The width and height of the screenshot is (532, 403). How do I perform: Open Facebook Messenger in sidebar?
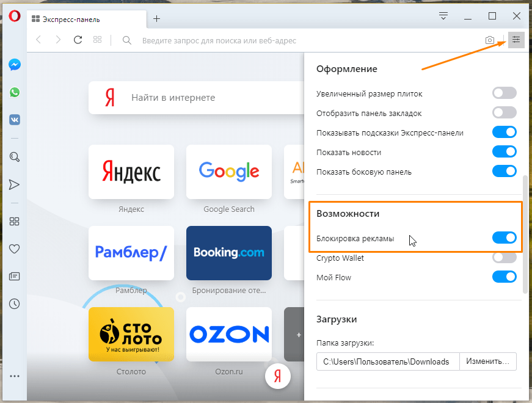[x=15, y=65]
